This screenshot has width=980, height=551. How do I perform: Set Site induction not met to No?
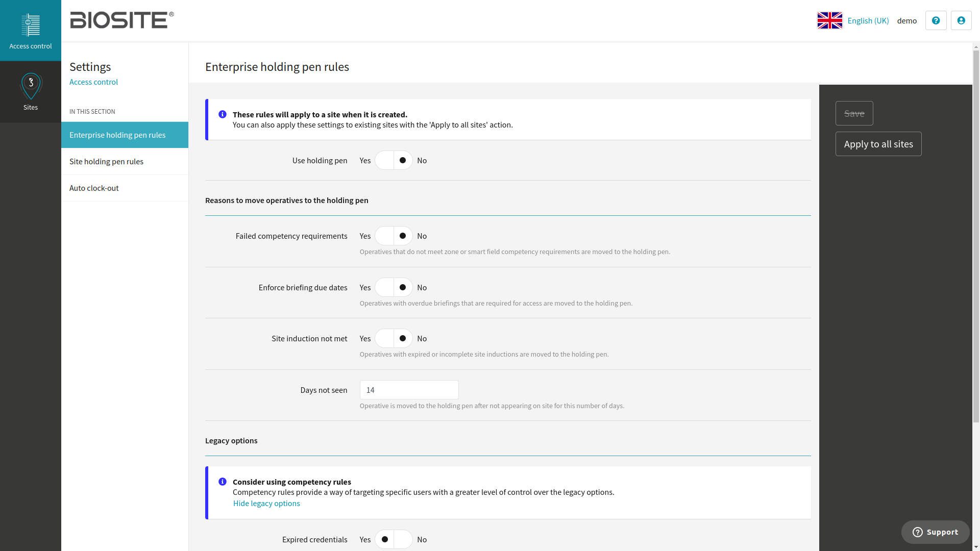point(403,338)
